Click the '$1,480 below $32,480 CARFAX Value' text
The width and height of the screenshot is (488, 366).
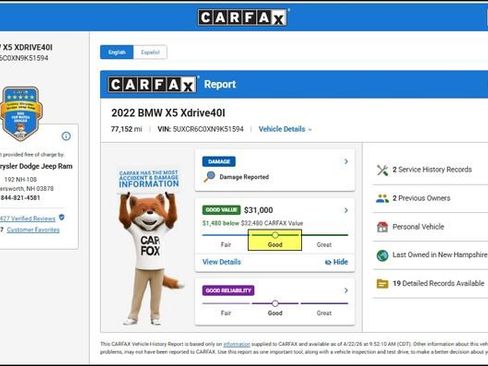253,223
